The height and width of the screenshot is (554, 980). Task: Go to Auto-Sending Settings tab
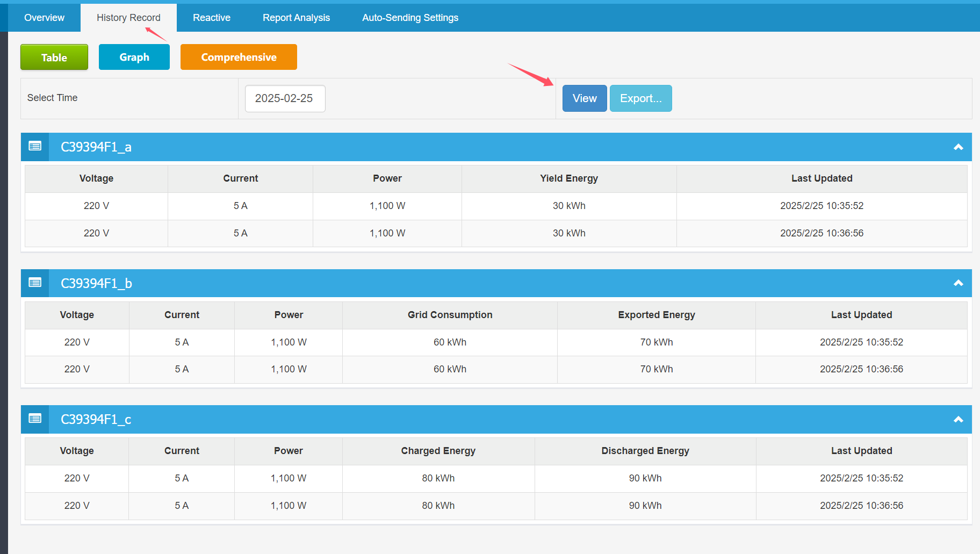(x=410, y=18)
